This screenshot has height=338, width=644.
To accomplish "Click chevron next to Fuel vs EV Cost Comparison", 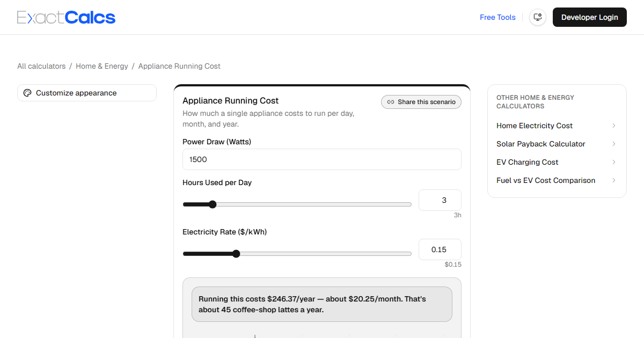I will click(614, 180).
